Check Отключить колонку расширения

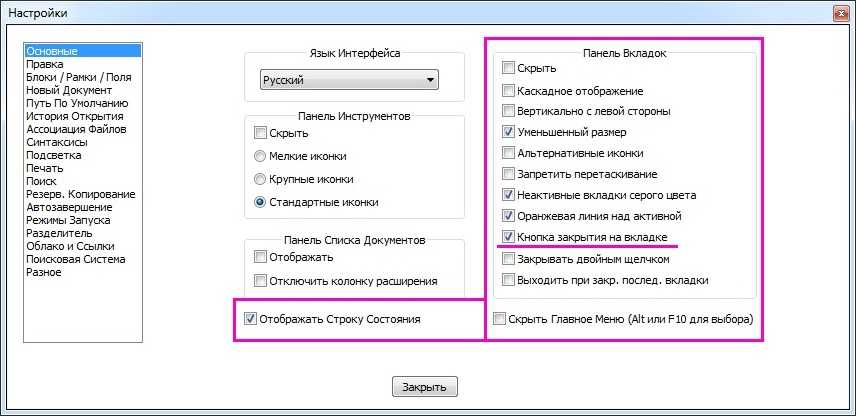pos(261,281)
